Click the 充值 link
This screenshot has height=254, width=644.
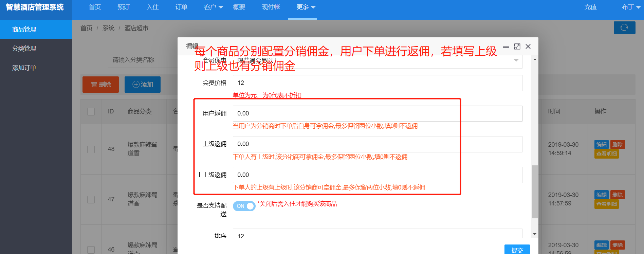[x=590, y=7]
